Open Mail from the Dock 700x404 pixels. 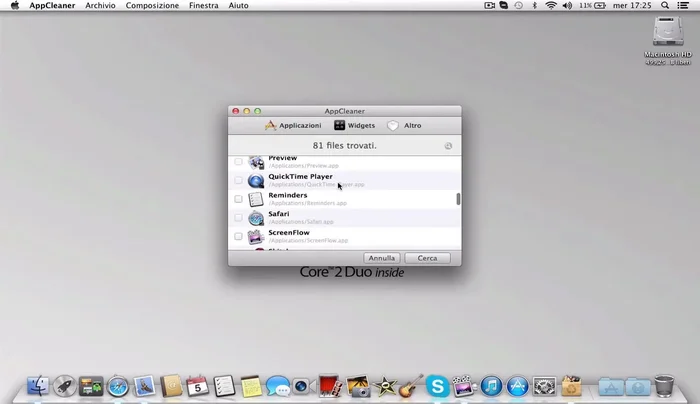pyautogui.click(x=144, y=386)
